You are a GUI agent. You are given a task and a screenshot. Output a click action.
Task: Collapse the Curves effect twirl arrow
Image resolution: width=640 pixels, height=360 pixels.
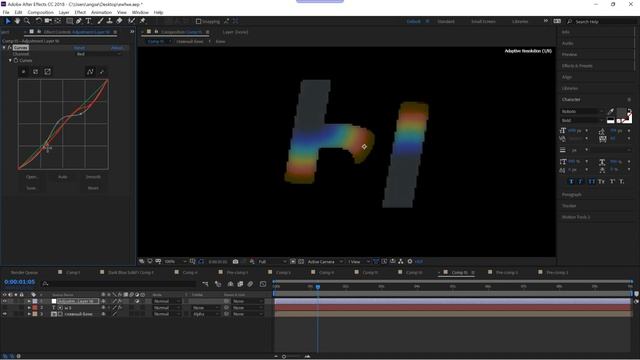[4, 48]
